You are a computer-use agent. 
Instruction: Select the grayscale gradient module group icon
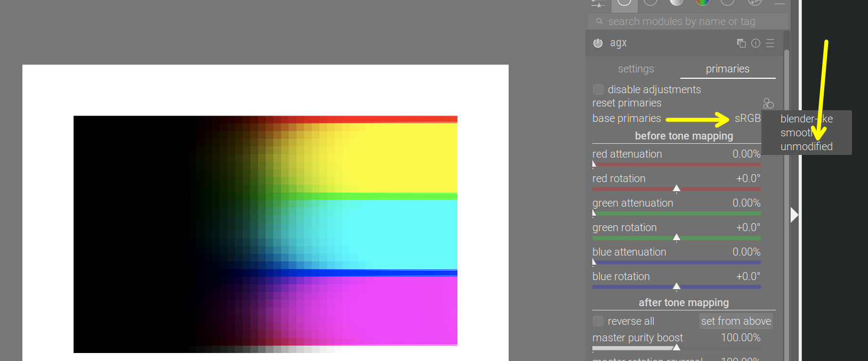(676, 2)
